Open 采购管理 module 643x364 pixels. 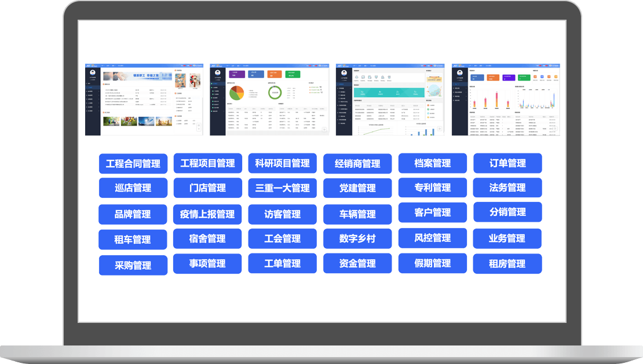click(x=133, y=266)
